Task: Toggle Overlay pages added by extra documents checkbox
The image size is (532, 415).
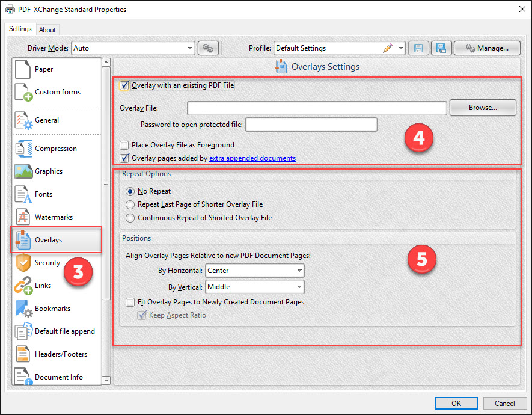Action: (x=124, y=158)
